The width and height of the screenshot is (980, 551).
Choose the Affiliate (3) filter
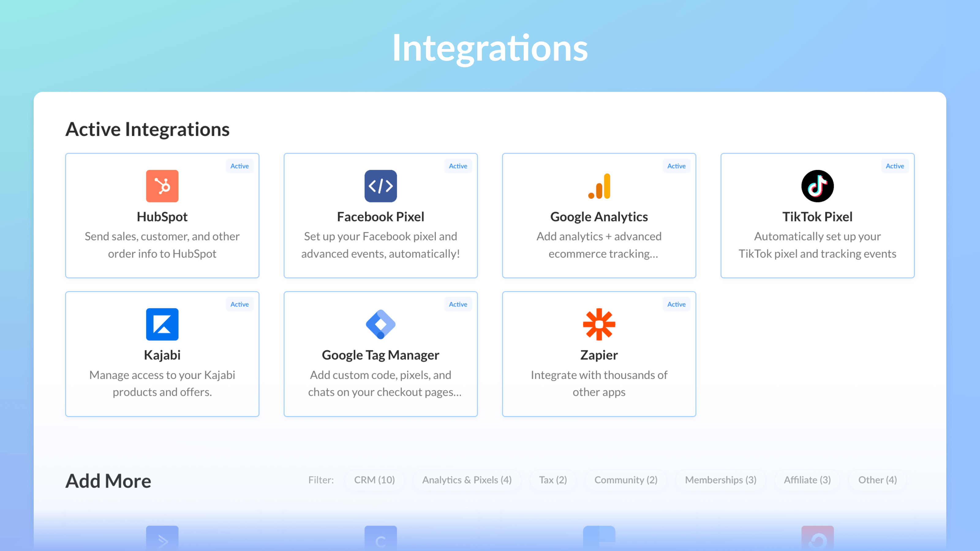807,480
